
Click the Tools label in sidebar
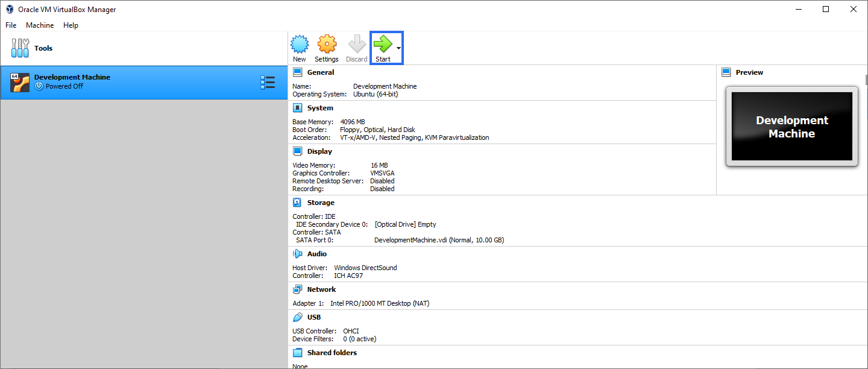coord(43,48)
